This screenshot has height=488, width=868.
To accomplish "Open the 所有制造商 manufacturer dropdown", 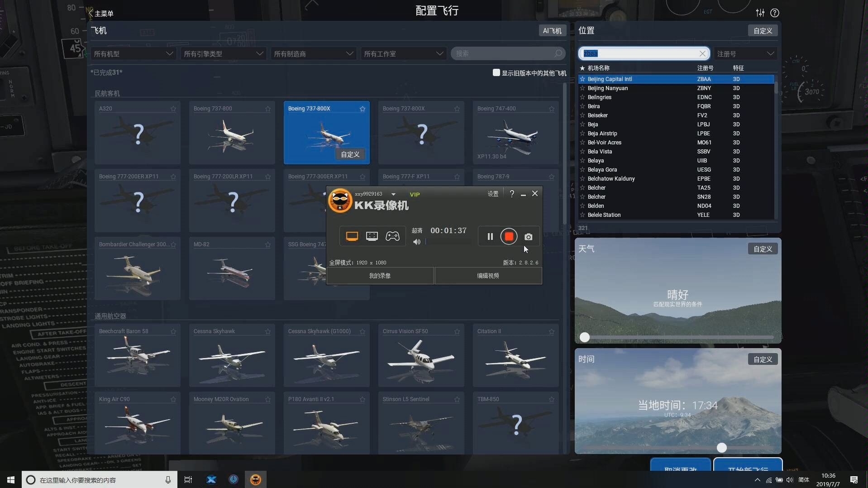I will (314, 53).
